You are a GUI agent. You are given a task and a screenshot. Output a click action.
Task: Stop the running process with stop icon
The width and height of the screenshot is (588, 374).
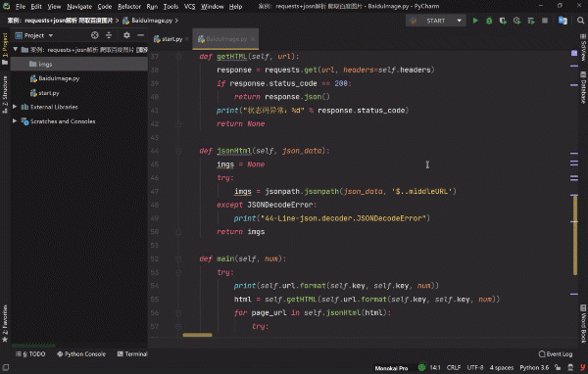point(545,21)
